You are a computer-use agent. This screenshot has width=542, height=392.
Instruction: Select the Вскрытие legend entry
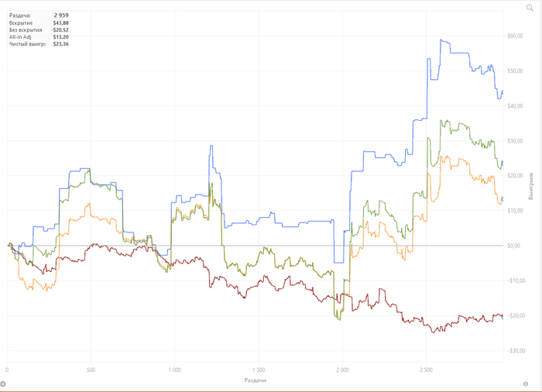click(x=21, y=23)
